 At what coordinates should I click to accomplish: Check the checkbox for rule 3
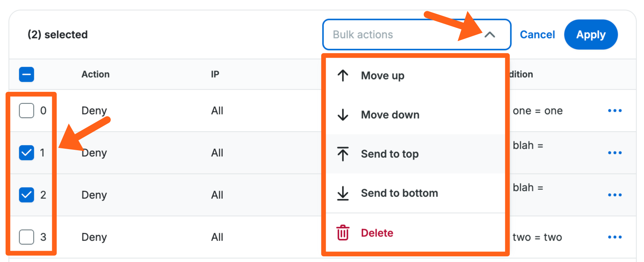[x=27, y=237]
